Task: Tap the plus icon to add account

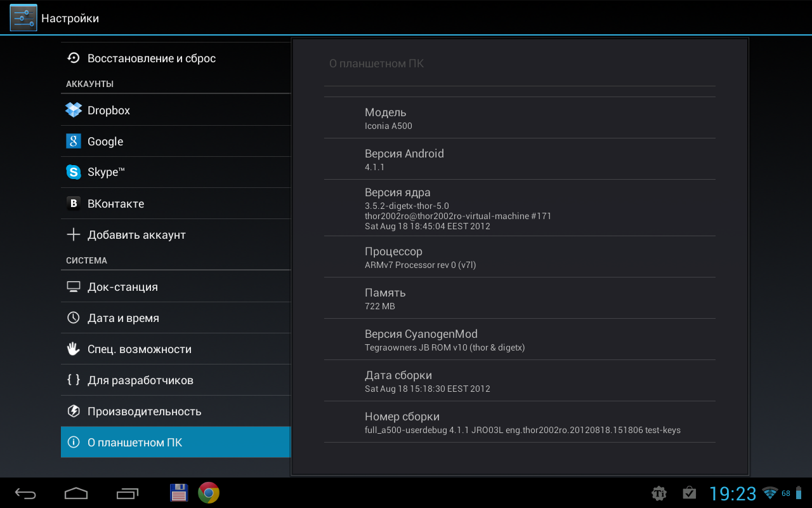Action: 74,234
